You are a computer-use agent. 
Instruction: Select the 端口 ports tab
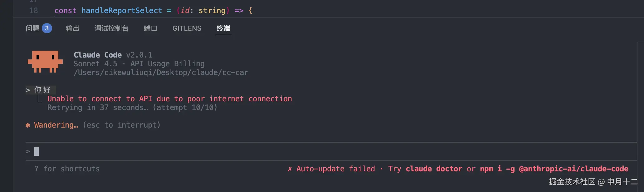[x=150, y=28]
